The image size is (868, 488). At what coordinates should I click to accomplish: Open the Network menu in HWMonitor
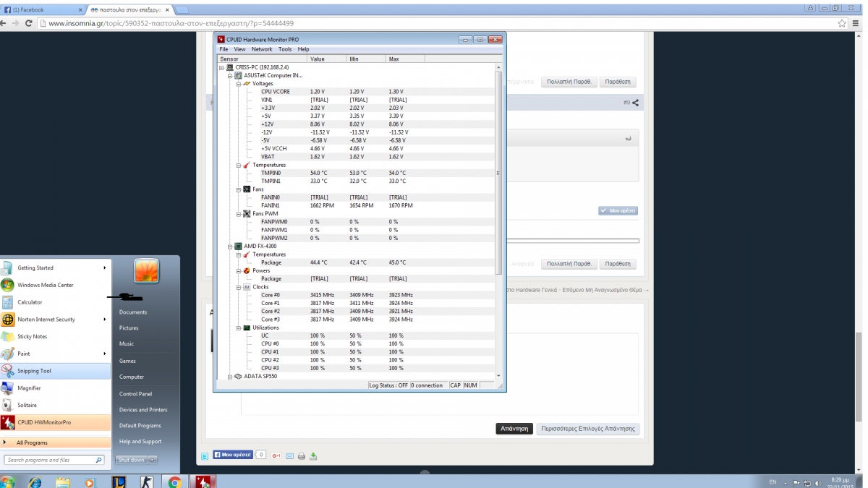click(x=262, y=49)
